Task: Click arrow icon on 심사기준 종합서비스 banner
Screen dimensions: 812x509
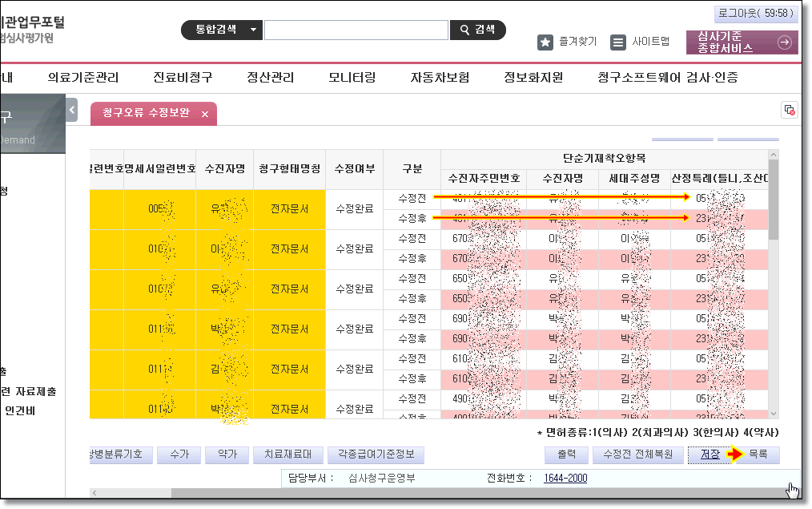Action: (x=785, y=42)
